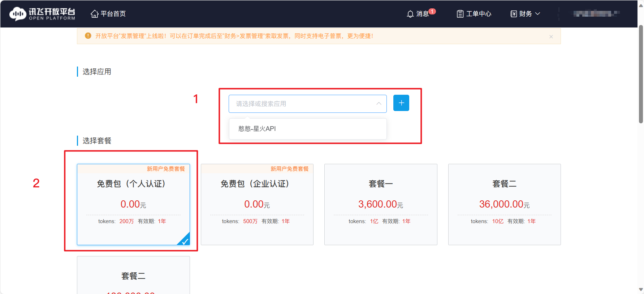
Task: Dismiss the orange invoice announcement banner
Action: pos(551,37)
